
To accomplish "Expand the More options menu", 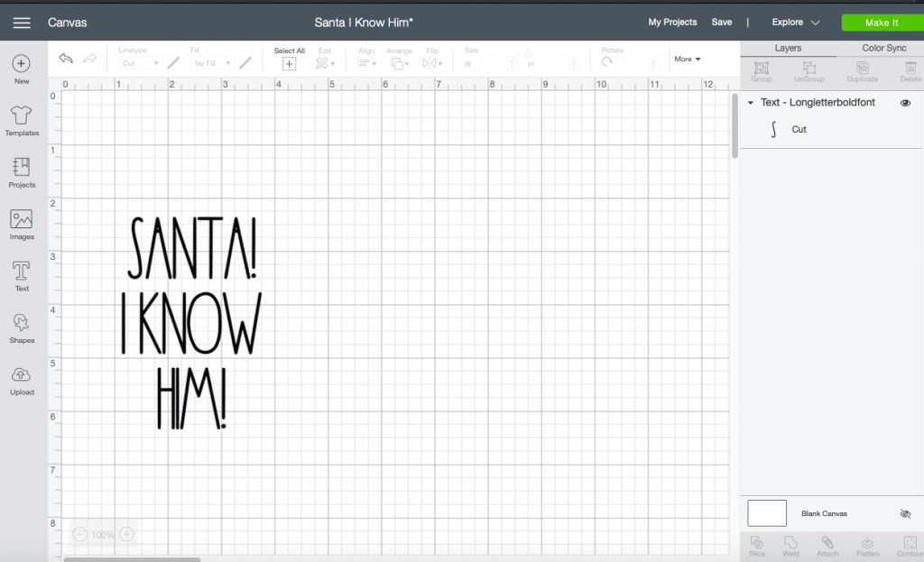I will [x=687, y=59].
